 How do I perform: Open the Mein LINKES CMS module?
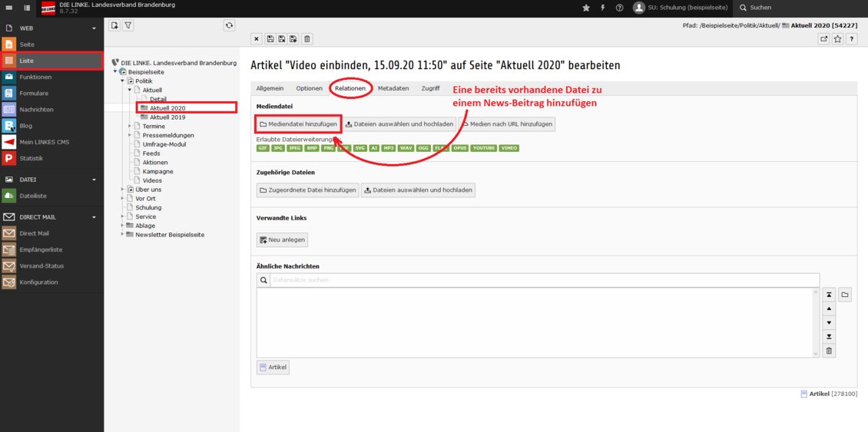pyautogui.click(x=51, y=142)
